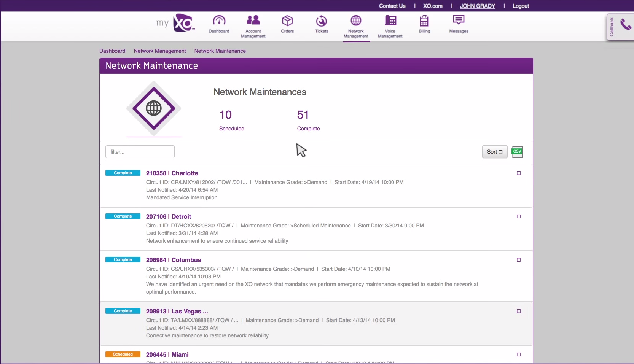Click Circuit ID CR/LMXY/812002 text

pos(196,182)
